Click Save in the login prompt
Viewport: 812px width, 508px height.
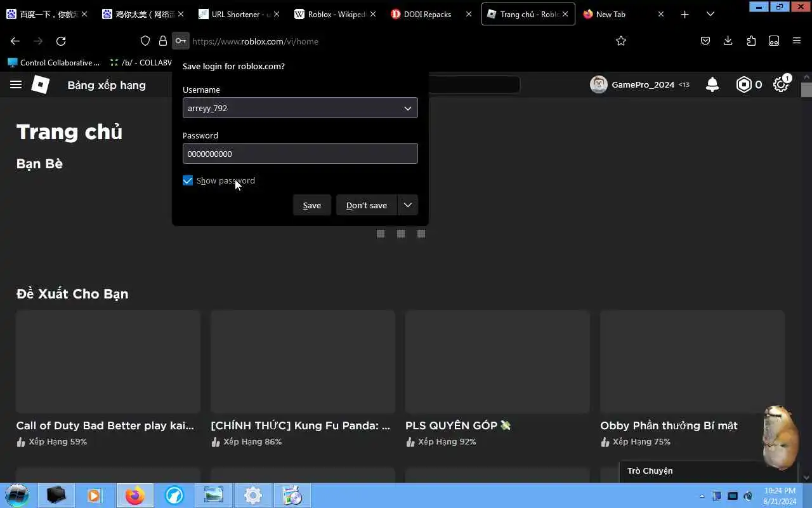coord(312,205)
